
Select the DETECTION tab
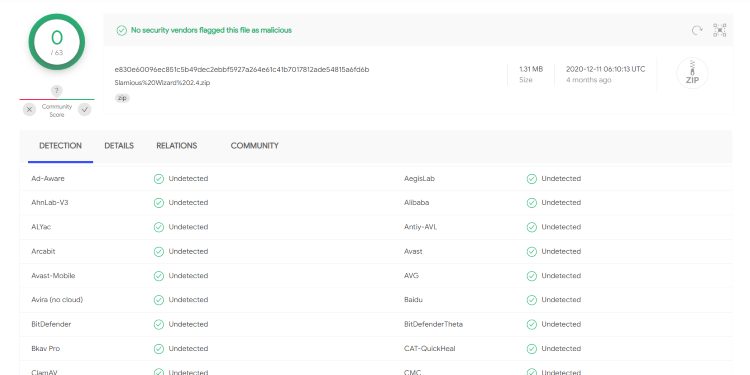60,146
